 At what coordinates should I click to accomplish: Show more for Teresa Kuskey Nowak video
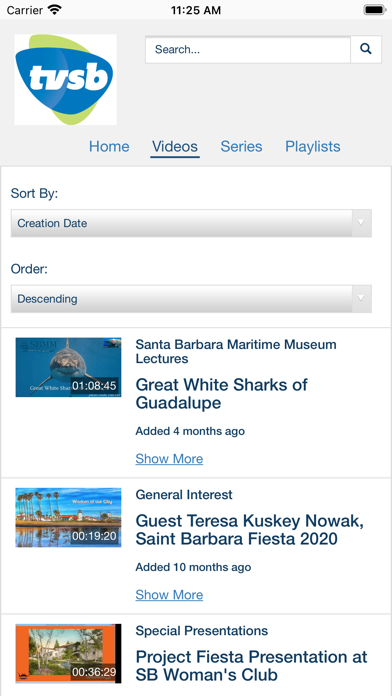coord(169,595)
